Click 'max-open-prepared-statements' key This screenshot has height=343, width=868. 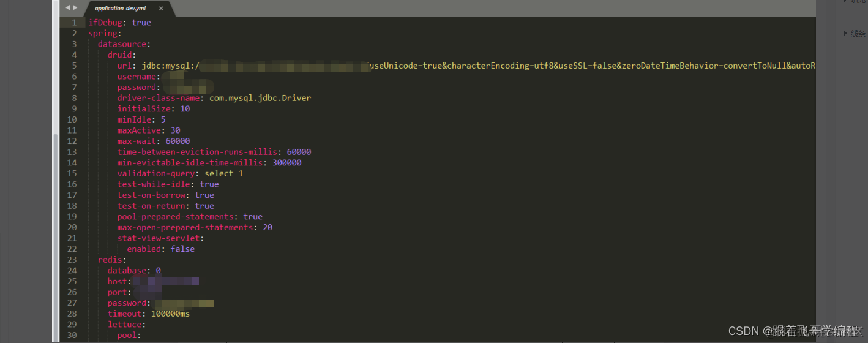click(x=185, y=227)
